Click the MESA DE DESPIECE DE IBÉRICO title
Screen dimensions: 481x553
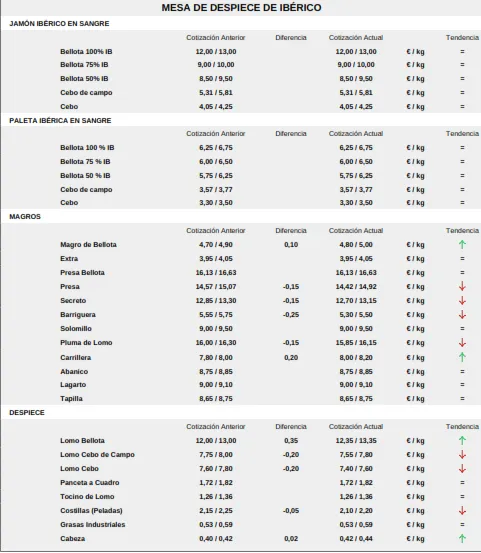tap(242, 8)
